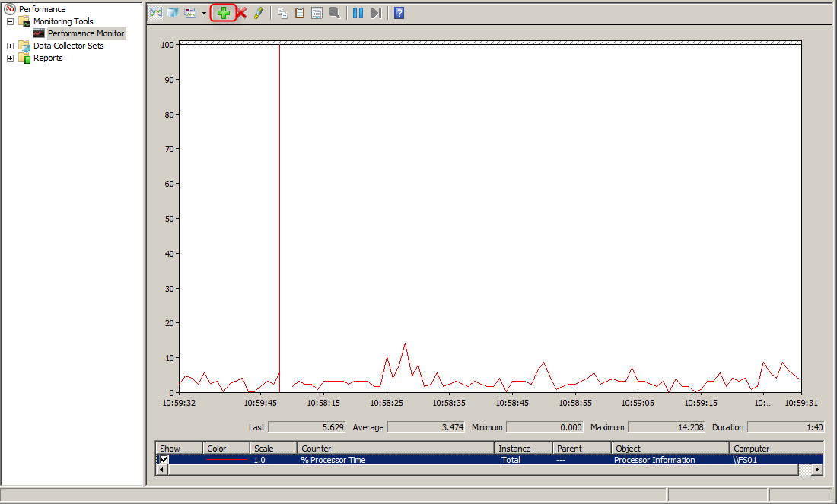
Task: Click View Current Activity graph icon
Action: (155, 13)
